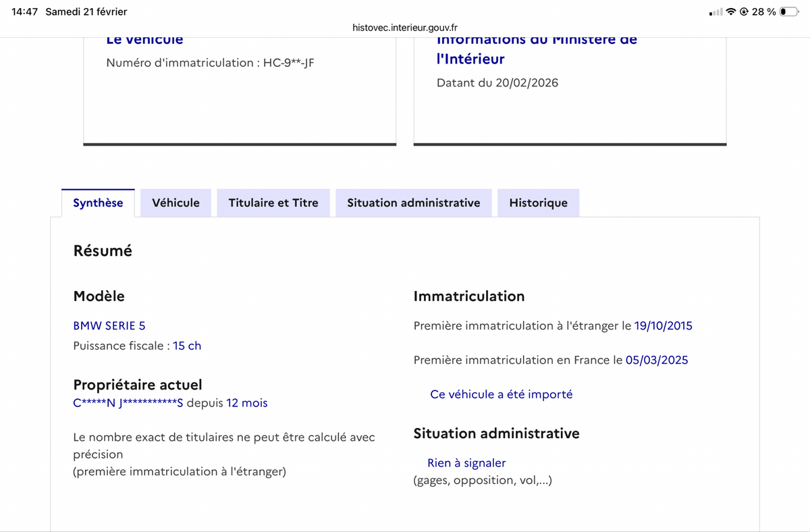
Task: Open the Synthèse tab
Action: (98, 203)
